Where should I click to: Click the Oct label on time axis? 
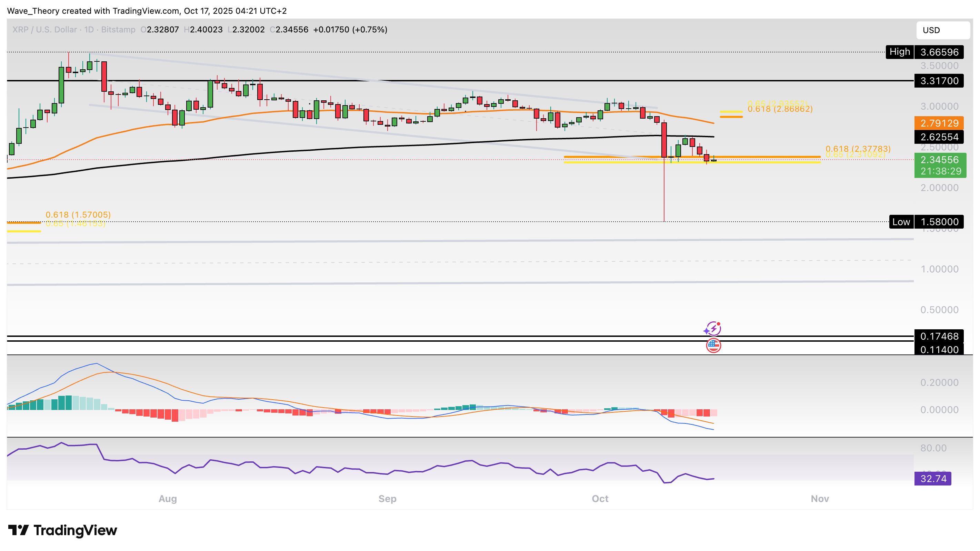(600, 499)
